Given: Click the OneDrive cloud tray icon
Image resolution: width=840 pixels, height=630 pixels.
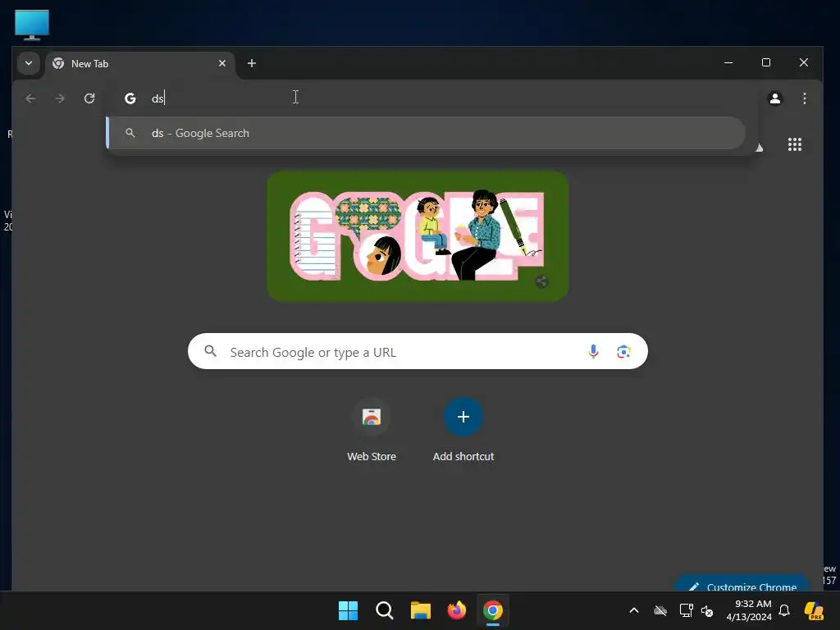Looking at the screenshot, I should (x=660, y=610).
